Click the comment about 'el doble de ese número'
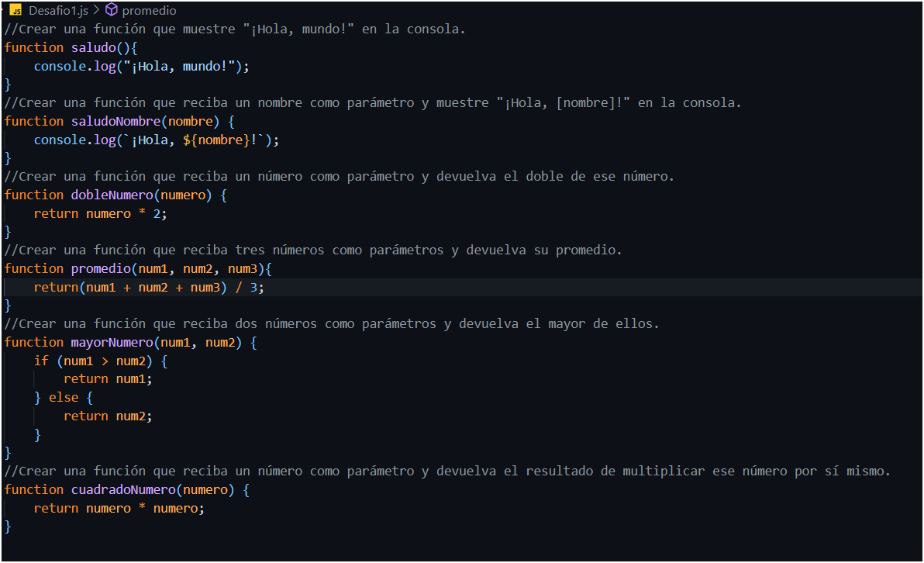The height and width of the screenshot is (563, 924). pyautogui.click(x=339, y=176)
